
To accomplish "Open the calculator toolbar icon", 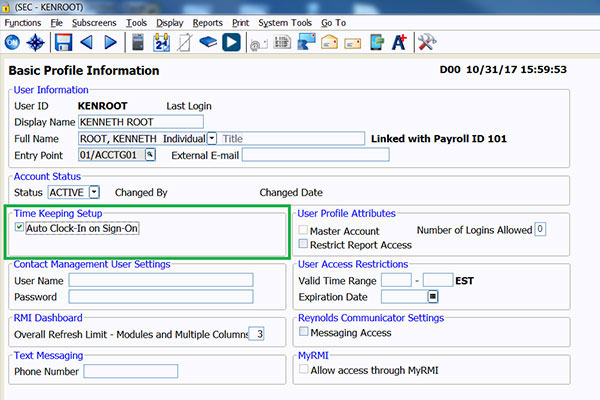I will pyautogui.click(x=139, y=42).
